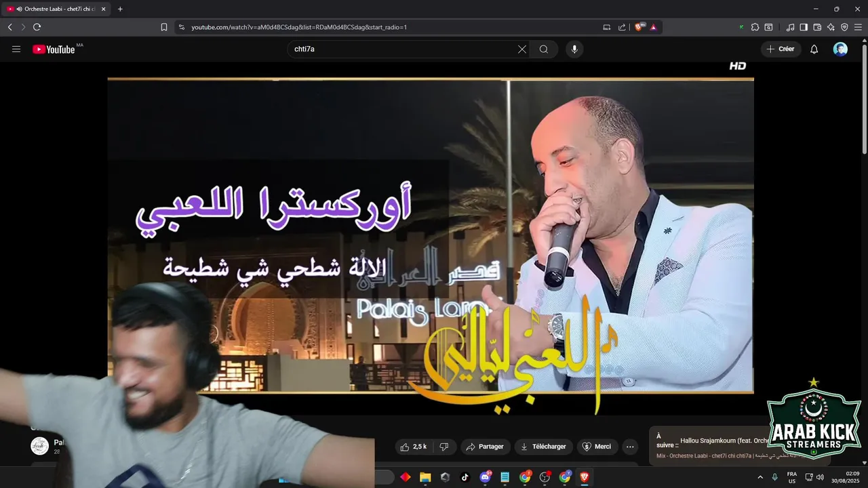Click the Créer button
The height and width of the screenshot is (488, 868).
781,49
